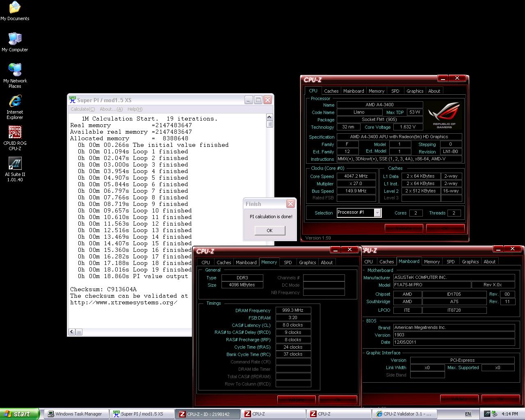Click Validate button in Mainboard CPU-Z window

[459, 399]
